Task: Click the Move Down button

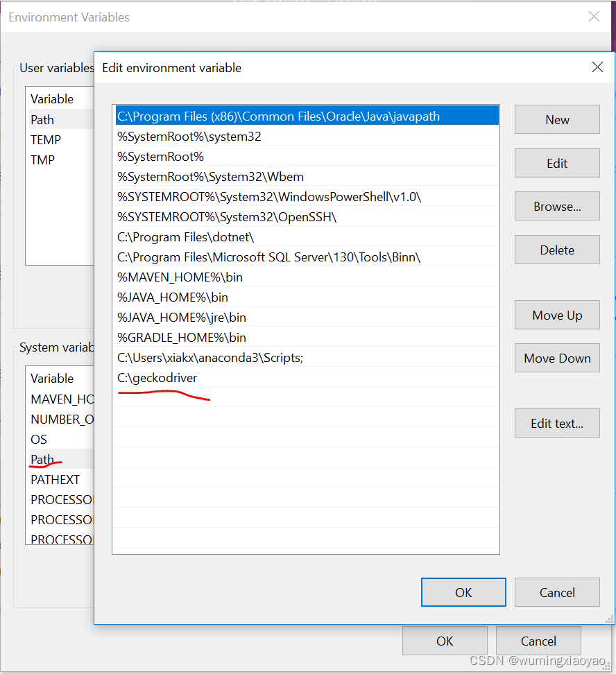Action: click(x=557, y=358)
